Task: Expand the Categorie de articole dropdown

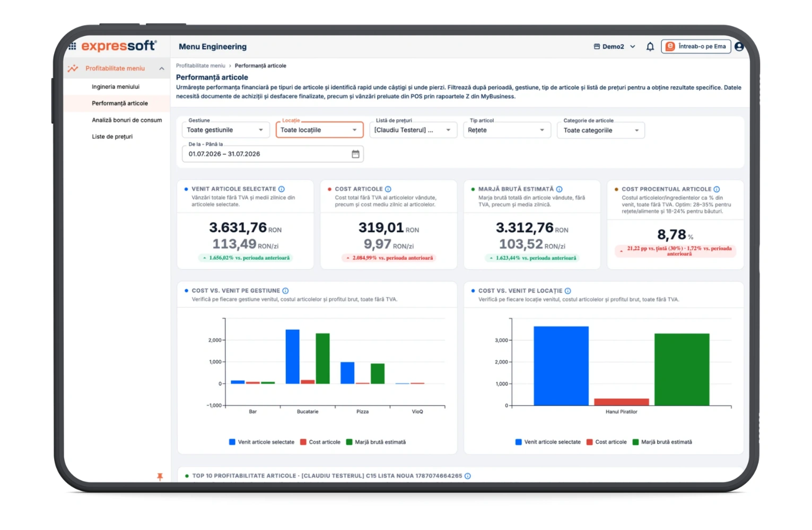Action: [x=600, y=130]
